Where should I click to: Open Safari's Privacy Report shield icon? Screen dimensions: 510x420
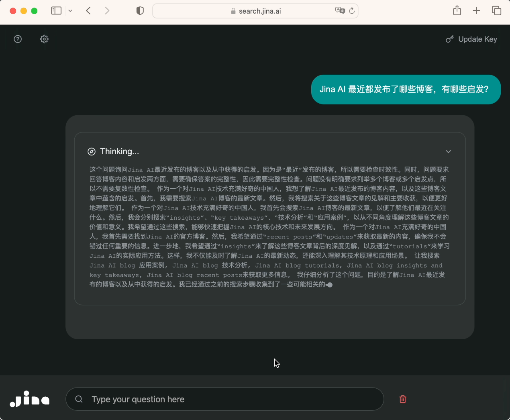pos(140,10)
